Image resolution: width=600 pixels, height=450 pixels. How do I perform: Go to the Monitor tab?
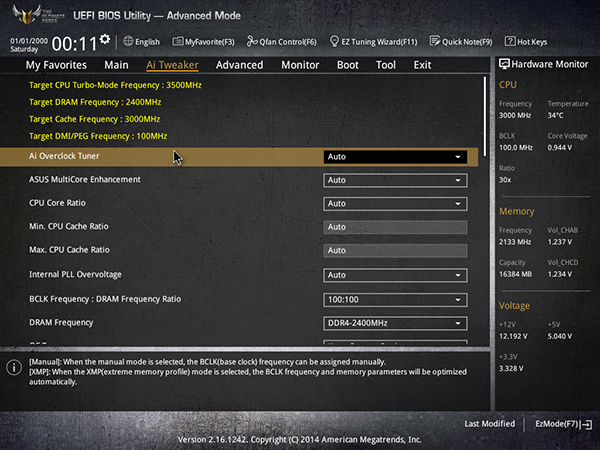[300, 65]
